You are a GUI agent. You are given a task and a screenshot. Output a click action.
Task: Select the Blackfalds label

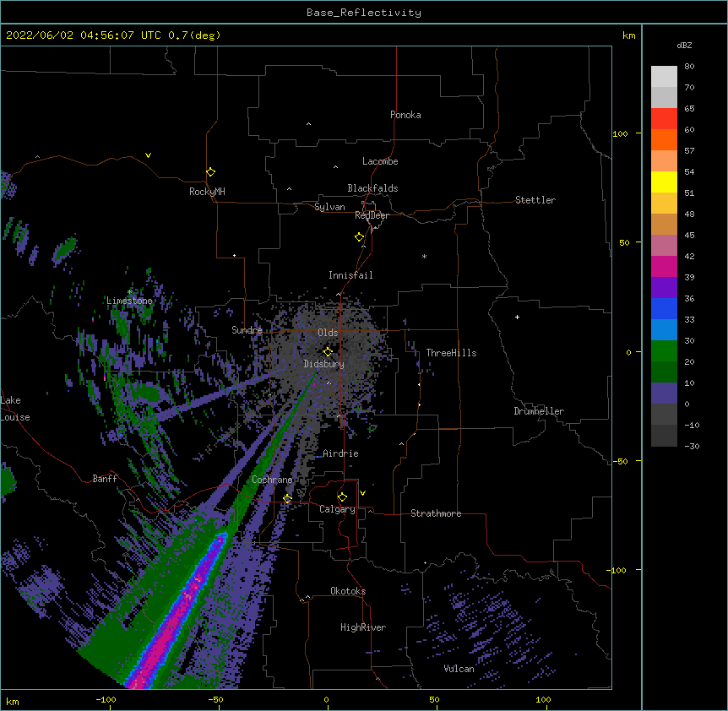click(372, 188)
